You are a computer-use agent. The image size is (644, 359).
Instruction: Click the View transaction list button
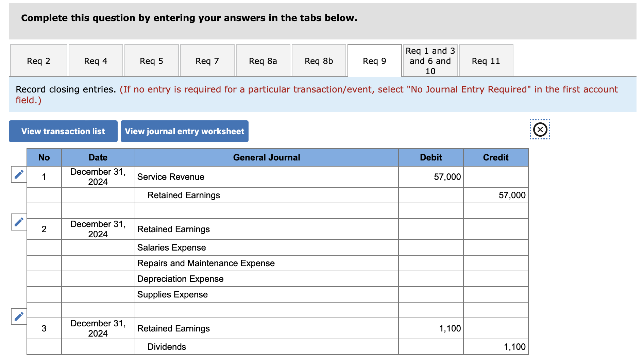pyautogui.click(x=63, y=131)
